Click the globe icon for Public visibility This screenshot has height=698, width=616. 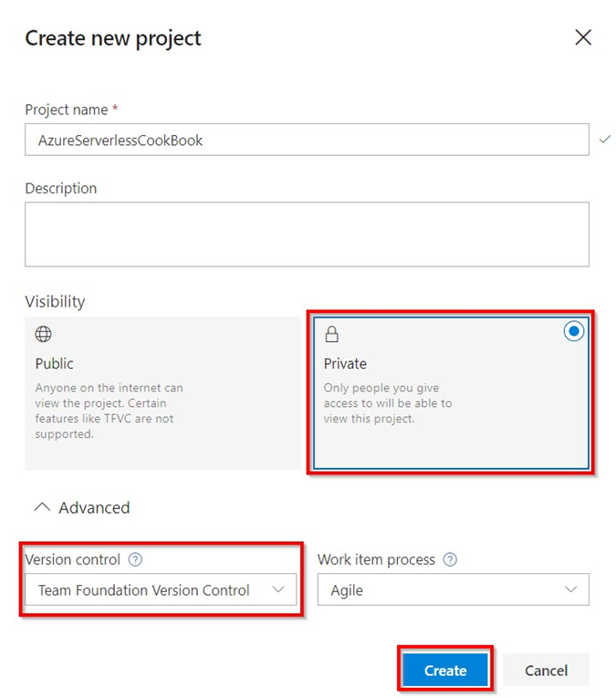[43, 335]
